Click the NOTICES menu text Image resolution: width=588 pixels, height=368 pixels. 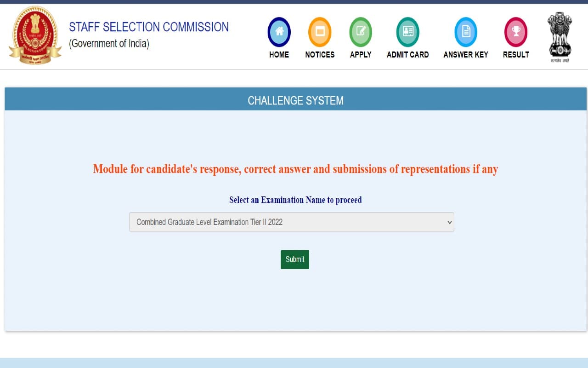pyautogui.click(x=320, y=54)
